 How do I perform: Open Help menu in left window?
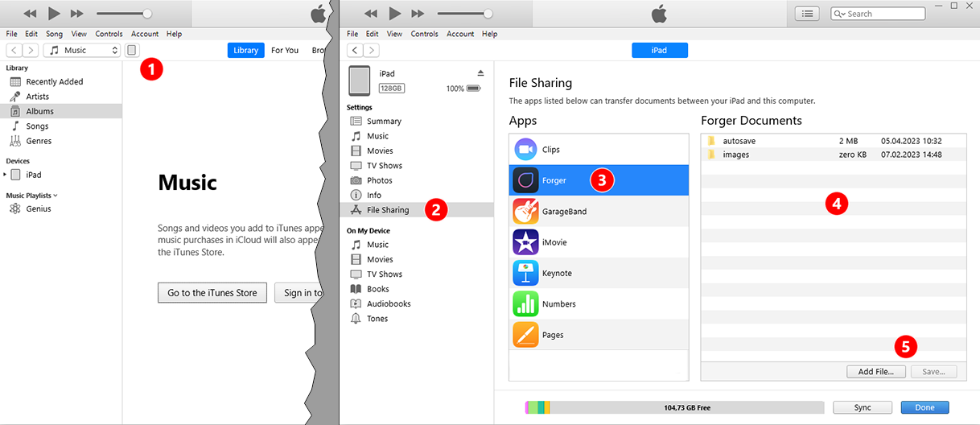pyautogui.click(x=174, y=34)
